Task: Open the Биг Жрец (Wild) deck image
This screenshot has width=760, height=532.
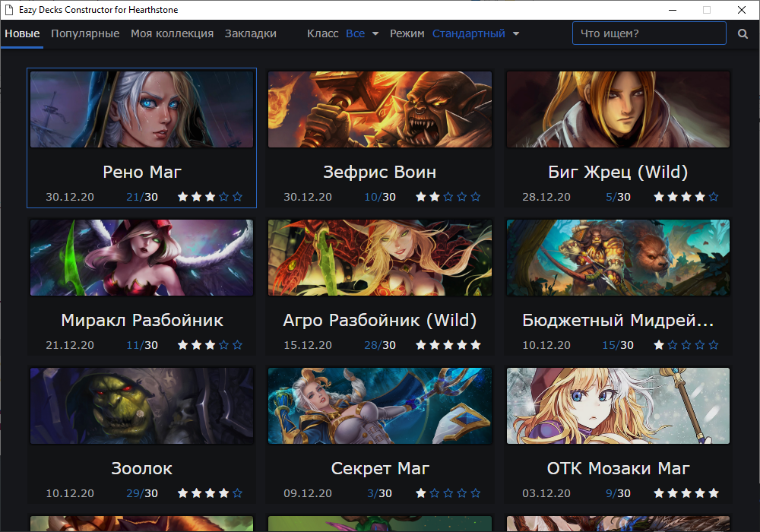Action: tap(618, 109)
